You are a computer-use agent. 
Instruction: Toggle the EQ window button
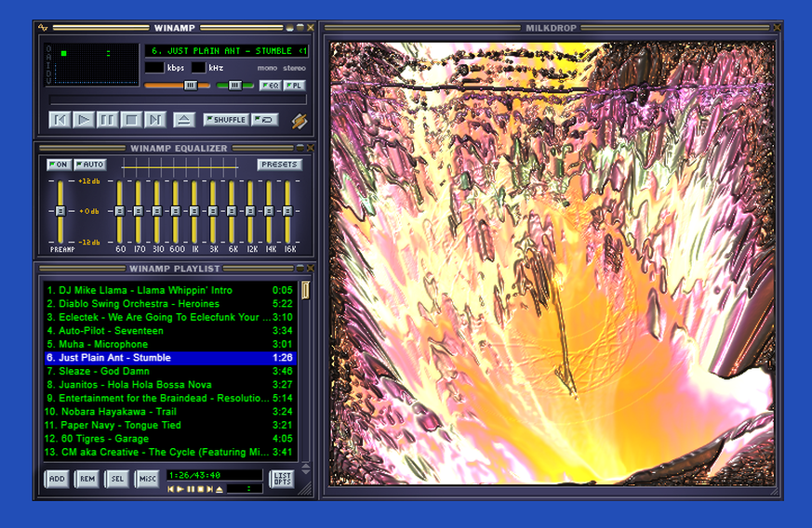click(271, 86)
